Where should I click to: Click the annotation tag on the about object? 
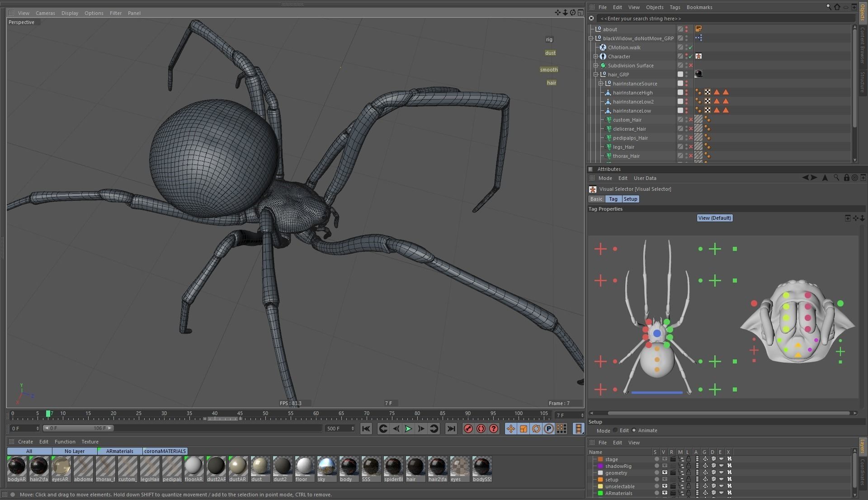[698, 29]
